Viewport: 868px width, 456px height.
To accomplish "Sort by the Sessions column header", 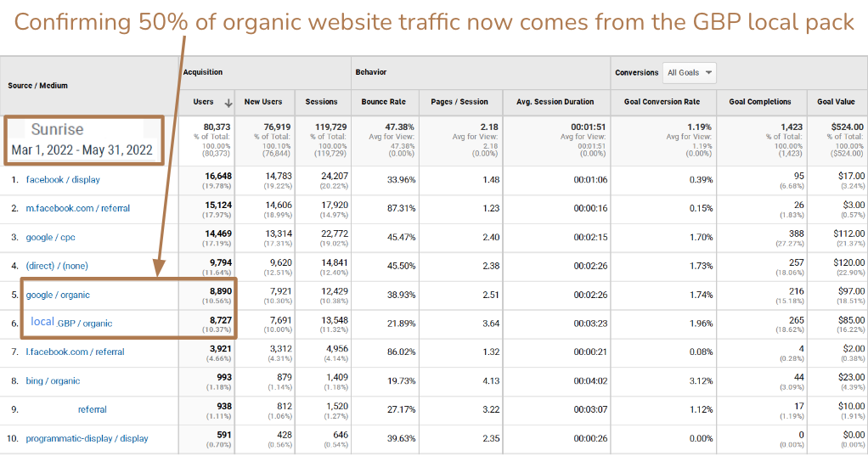I will click(x=321, y=102).
